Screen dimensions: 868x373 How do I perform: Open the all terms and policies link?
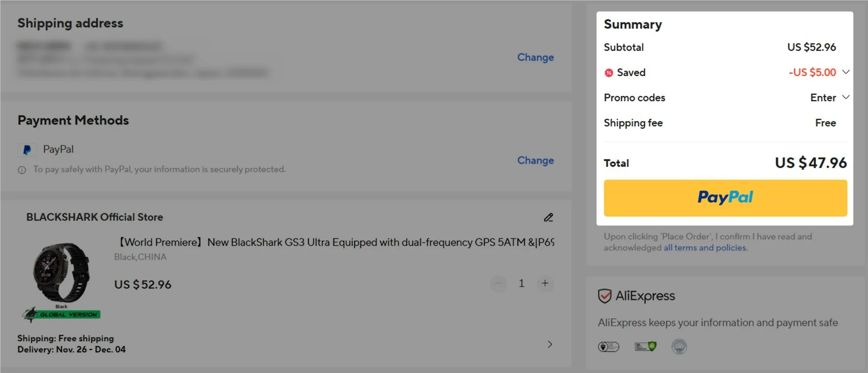[x=705, y=248]
